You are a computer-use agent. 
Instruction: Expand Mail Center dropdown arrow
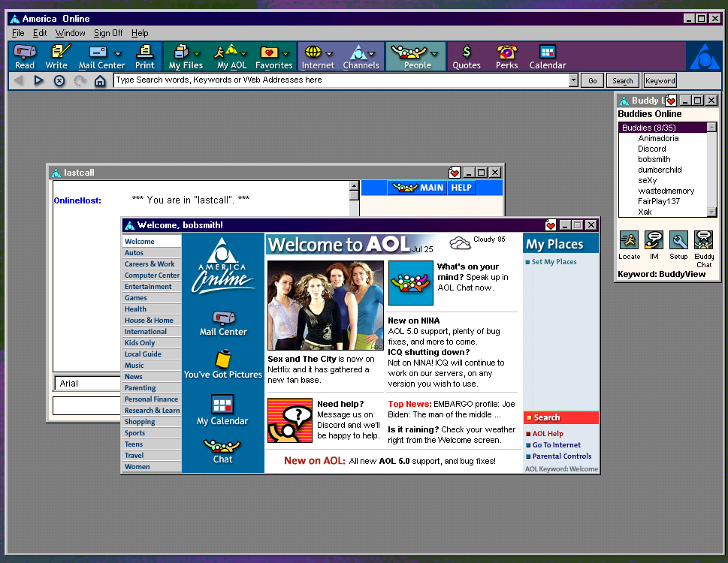click(118, 53)
